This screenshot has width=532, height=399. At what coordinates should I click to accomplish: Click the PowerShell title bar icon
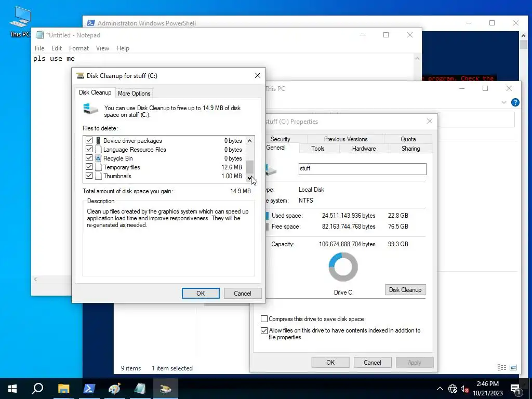(90, 23)
